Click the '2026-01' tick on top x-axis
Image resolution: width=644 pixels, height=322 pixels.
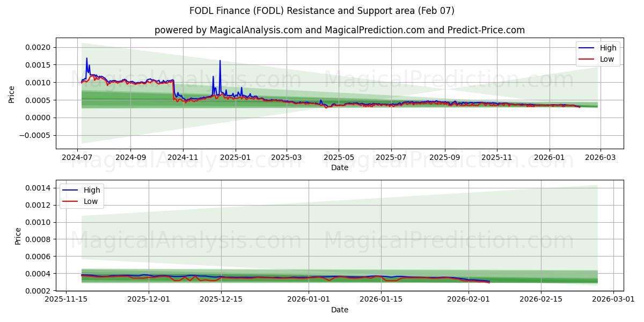(x=549, y=158)
